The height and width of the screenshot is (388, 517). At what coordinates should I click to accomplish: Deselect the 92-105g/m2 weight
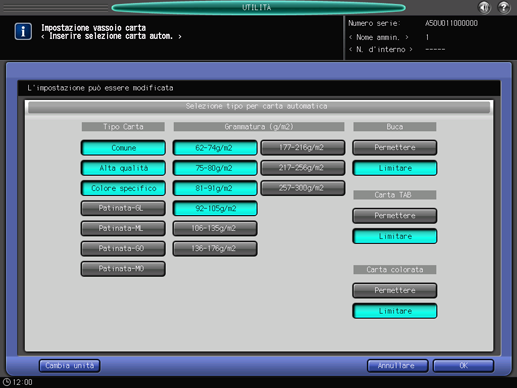[x=215, y=208]
